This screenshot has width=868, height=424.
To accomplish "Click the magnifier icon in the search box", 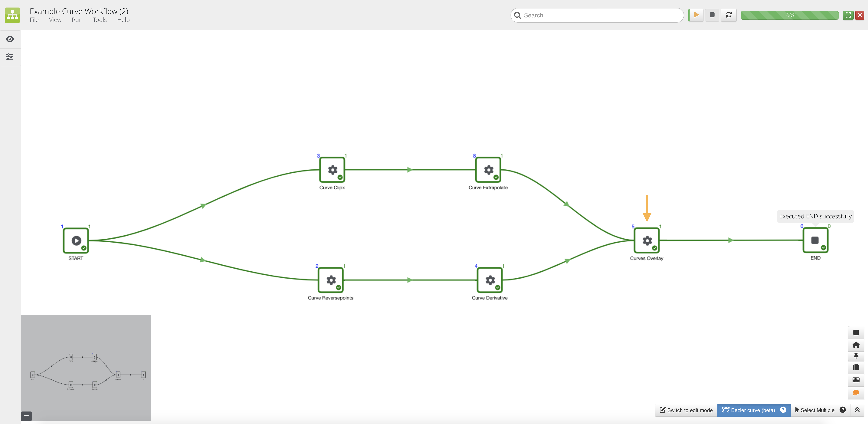I will coord(518,15).
